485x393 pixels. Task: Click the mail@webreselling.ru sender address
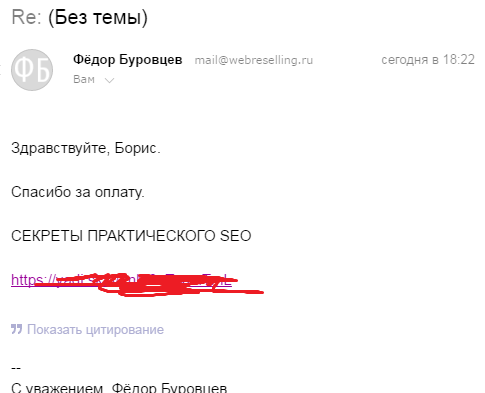click(254, 60)
